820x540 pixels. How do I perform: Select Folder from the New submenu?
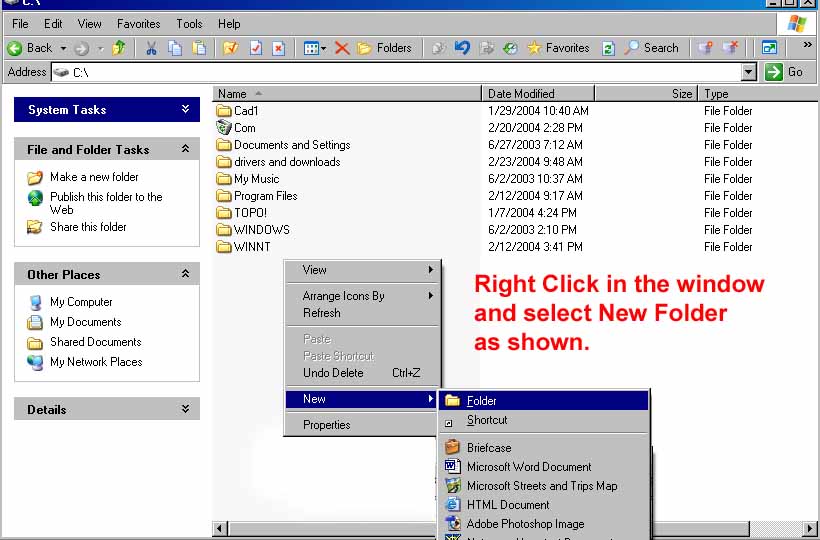click(x=481, y=401)
